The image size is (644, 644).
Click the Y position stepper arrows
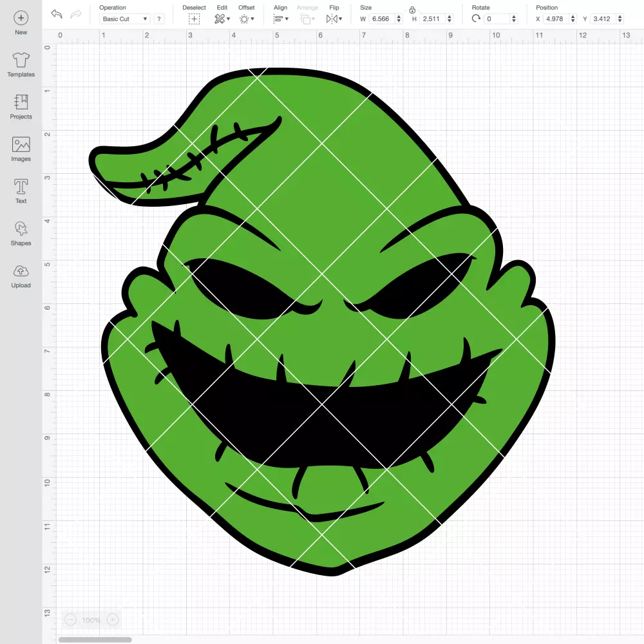pos(620,19)
